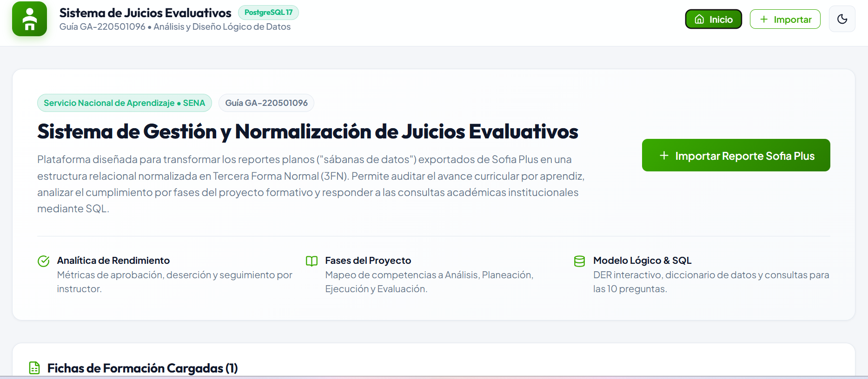Click the green SENA app logo icon

pyautogui.click(x=29, y=19)
